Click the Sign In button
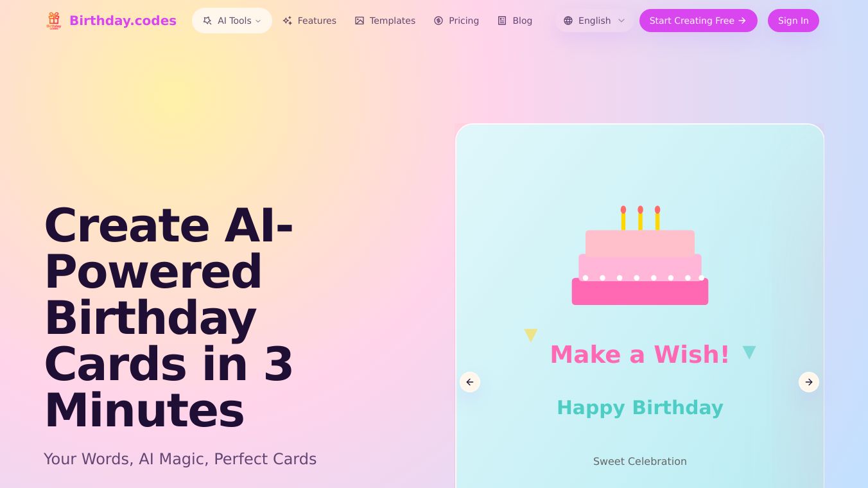 click(794, 21)
